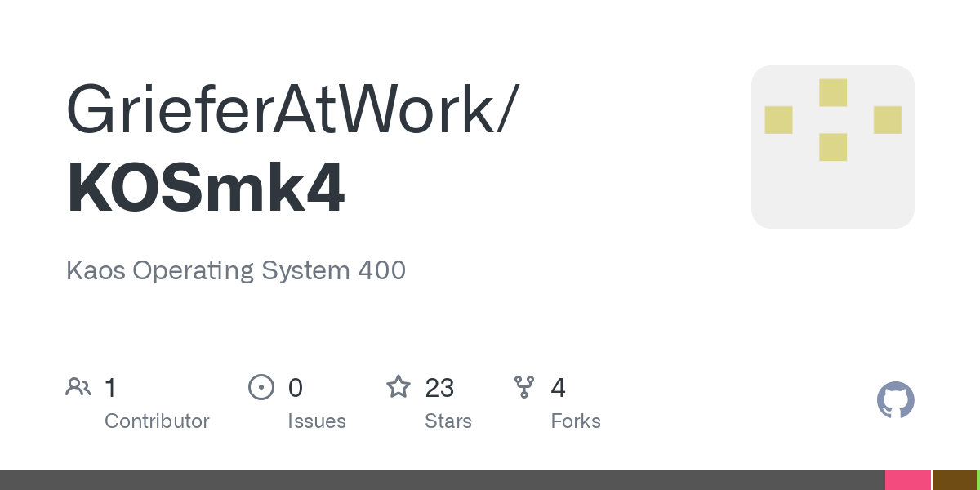
Task: Click the fork icon next to 4
Action: (x=524, y=386)
